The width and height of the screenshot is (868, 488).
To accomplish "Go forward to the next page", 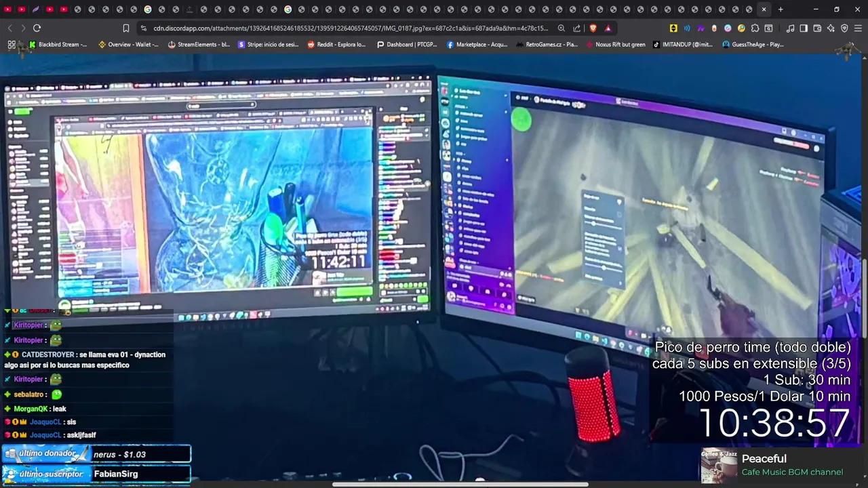I will (x=23, y=28).
